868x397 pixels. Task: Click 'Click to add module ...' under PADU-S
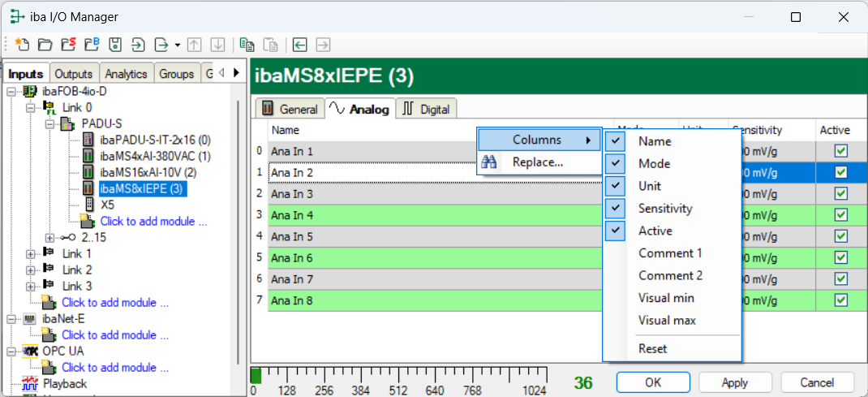153,222
